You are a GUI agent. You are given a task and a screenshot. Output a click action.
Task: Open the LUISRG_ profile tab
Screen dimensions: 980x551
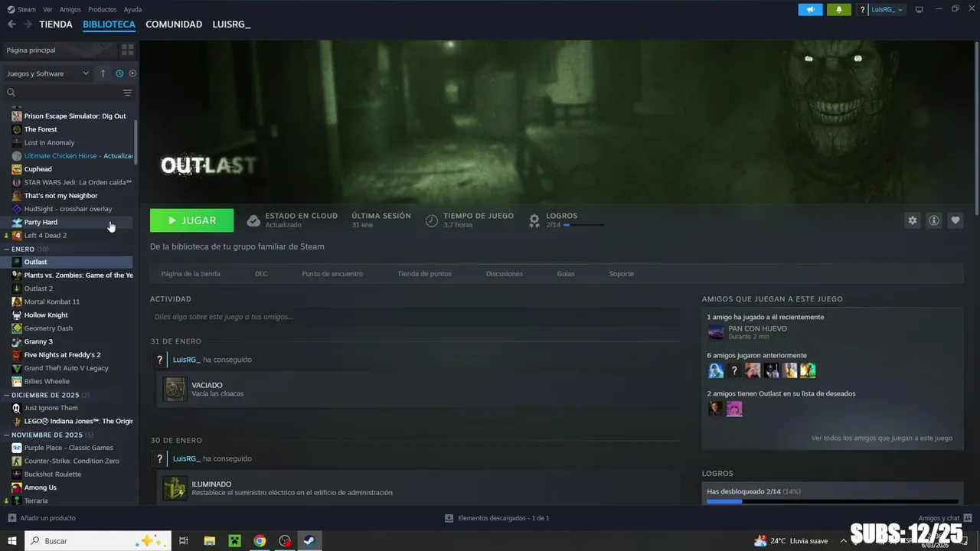coord(231,24)
